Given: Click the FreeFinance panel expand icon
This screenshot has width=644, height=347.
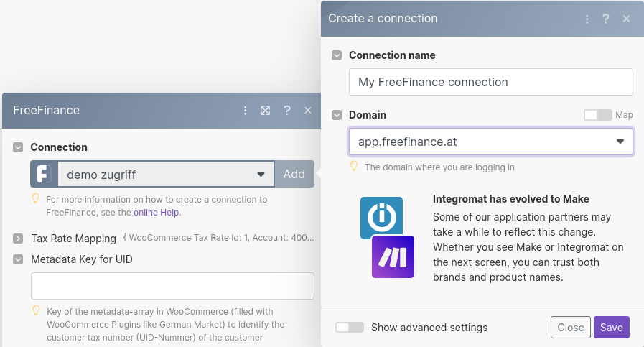Looking at the screenshot, I should [x=266, y=111].
